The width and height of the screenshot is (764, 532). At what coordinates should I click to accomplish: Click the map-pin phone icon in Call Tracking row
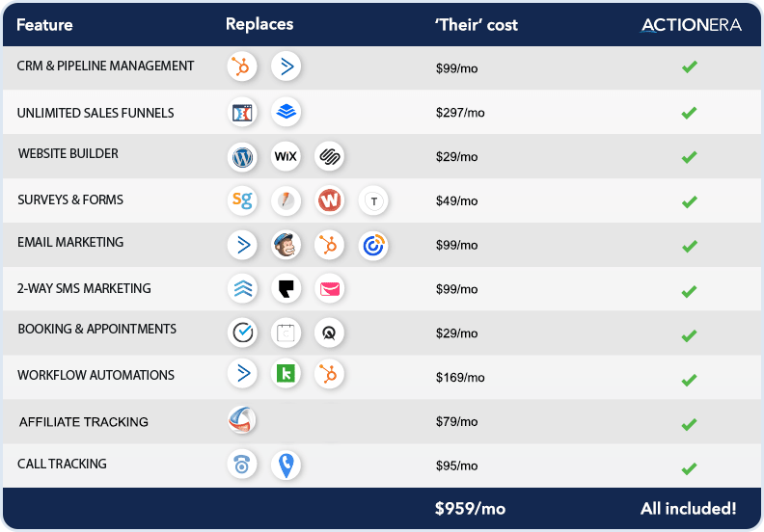tap(286, 465)
